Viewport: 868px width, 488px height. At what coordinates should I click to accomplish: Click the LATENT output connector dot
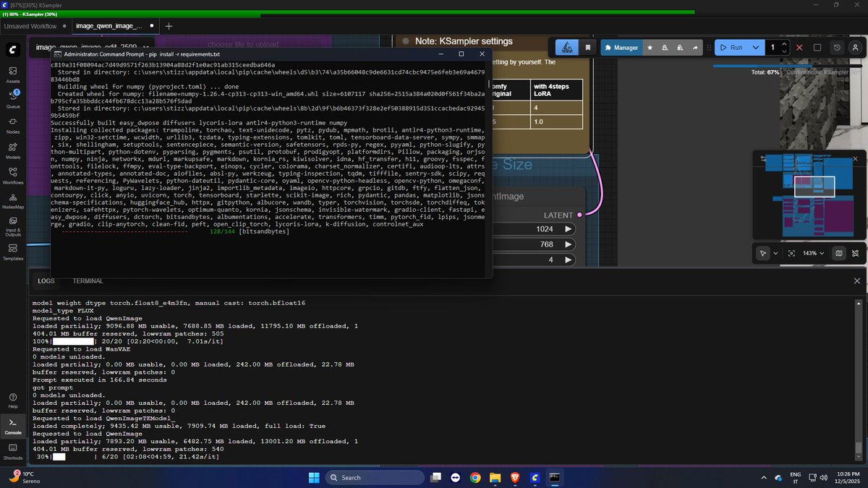click(x=579, y=215)
